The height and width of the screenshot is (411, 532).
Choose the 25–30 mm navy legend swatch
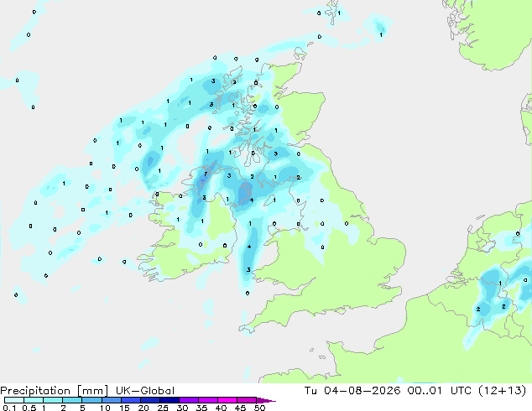[169, 400]
